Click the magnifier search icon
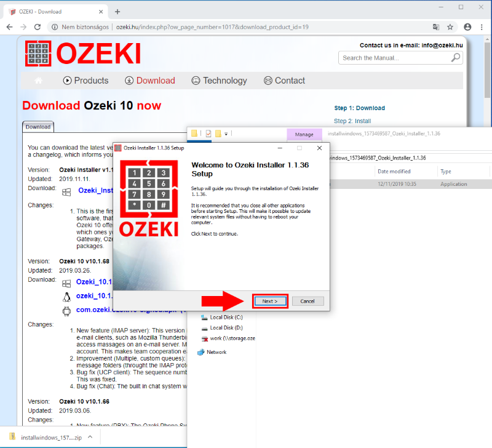Image resolution: width=492 pixels, height=448 pixels. pos(456,57)
